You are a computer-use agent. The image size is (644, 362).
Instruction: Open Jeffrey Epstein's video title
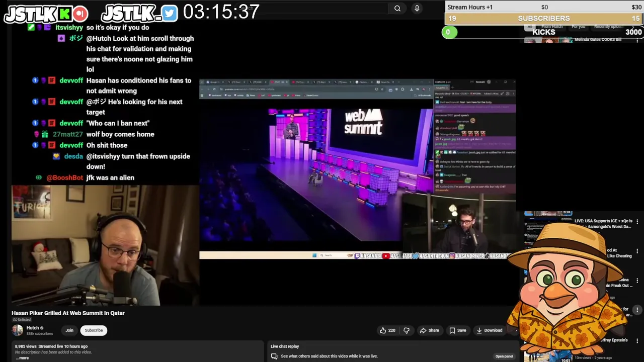click(613, 340)
